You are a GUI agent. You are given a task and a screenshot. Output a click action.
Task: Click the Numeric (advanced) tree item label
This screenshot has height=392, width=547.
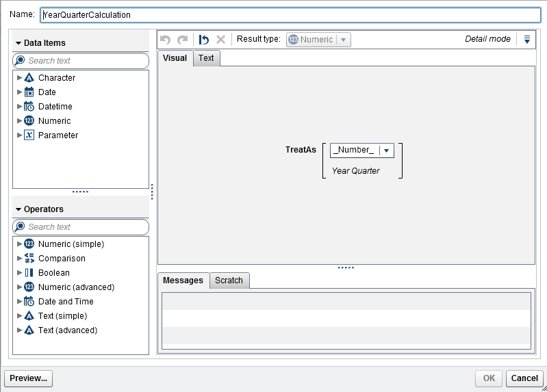tap(77, 287)
